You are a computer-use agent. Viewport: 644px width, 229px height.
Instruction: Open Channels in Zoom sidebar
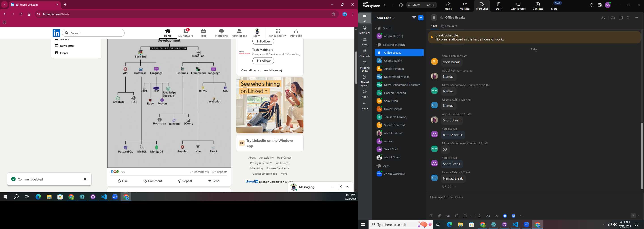point(365,53)
